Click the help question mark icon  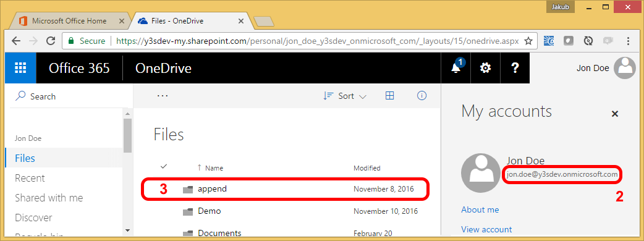coord(515,68)
